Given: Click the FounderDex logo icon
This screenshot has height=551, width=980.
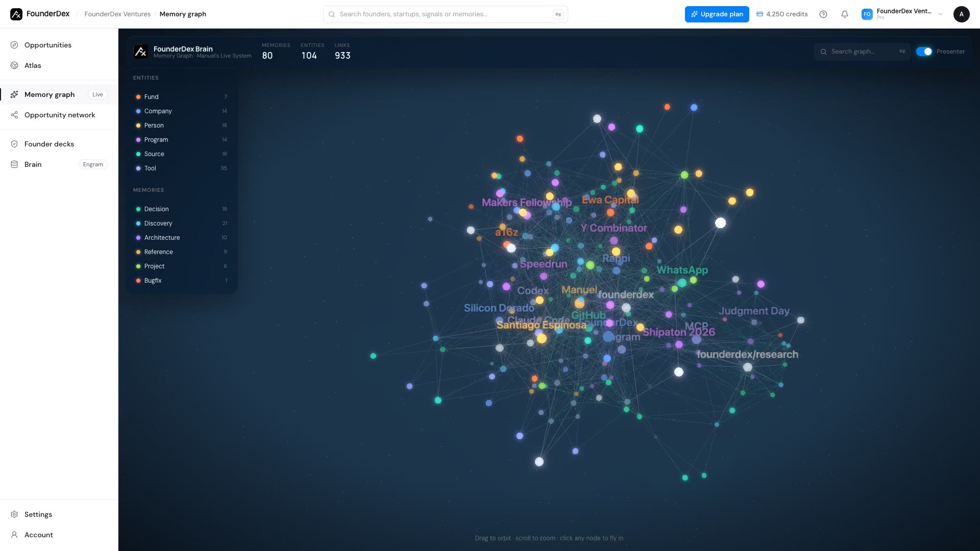Looking at the screenshot, I should [16, 14].
